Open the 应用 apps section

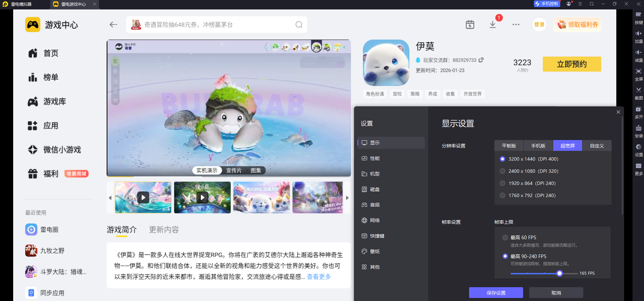tap(44, 126)
